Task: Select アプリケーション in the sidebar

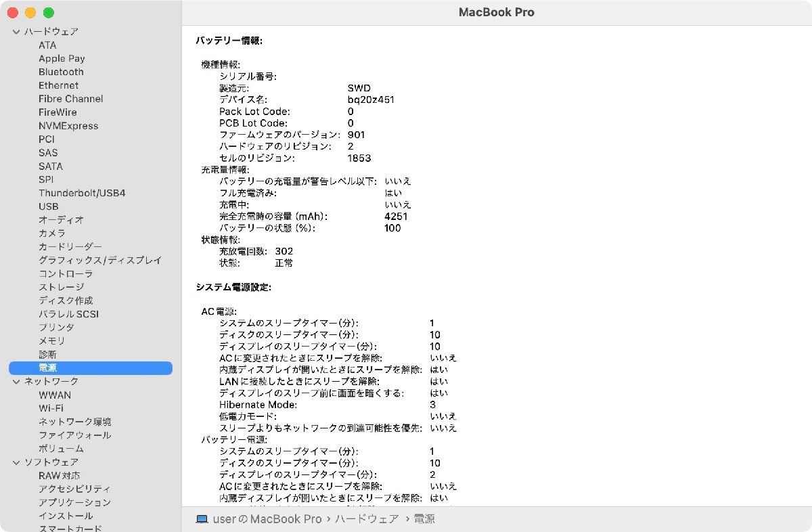Action: pyautogui.click(x=75, y=502)
